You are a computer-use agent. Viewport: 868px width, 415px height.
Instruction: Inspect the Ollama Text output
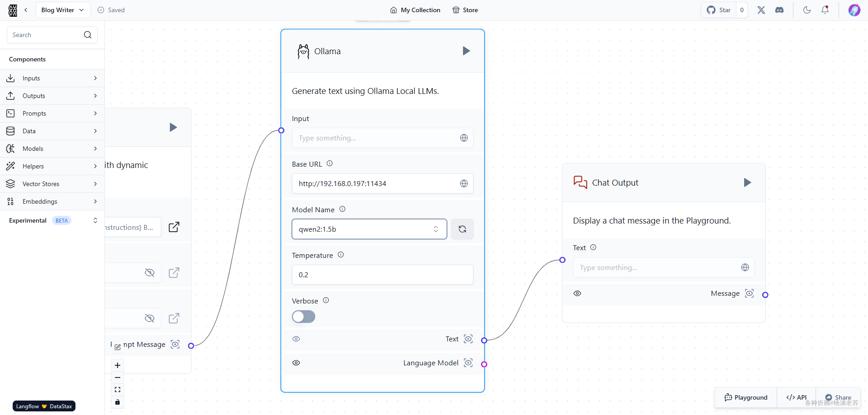click(x=468, y=339)
